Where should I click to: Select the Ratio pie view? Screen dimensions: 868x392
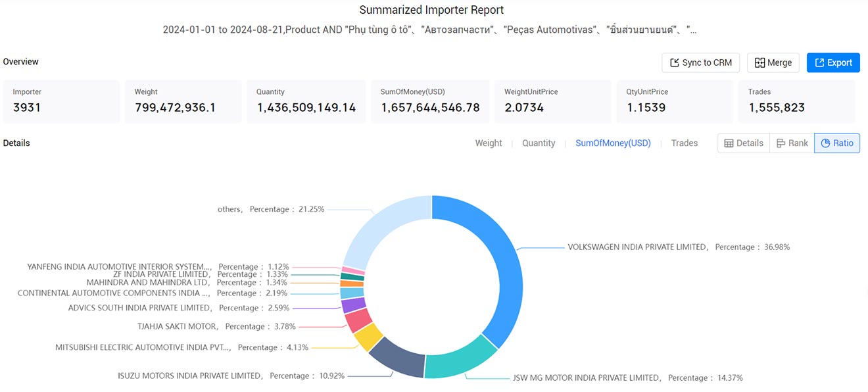[x=837, y=143]
